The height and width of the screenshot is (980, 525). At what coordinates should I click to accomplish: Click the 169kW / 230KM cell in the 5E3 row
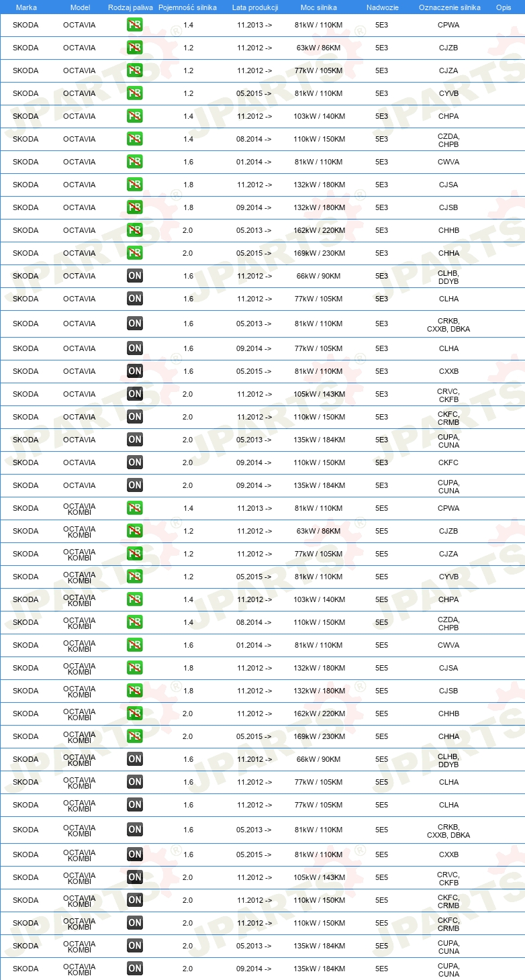[x=320, y=253]
